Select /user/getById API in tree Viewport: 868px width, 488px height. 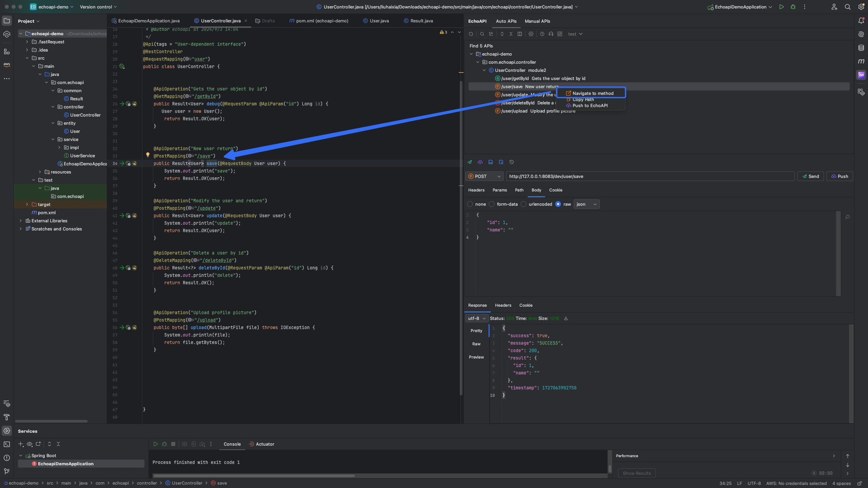tap(540, 78)
